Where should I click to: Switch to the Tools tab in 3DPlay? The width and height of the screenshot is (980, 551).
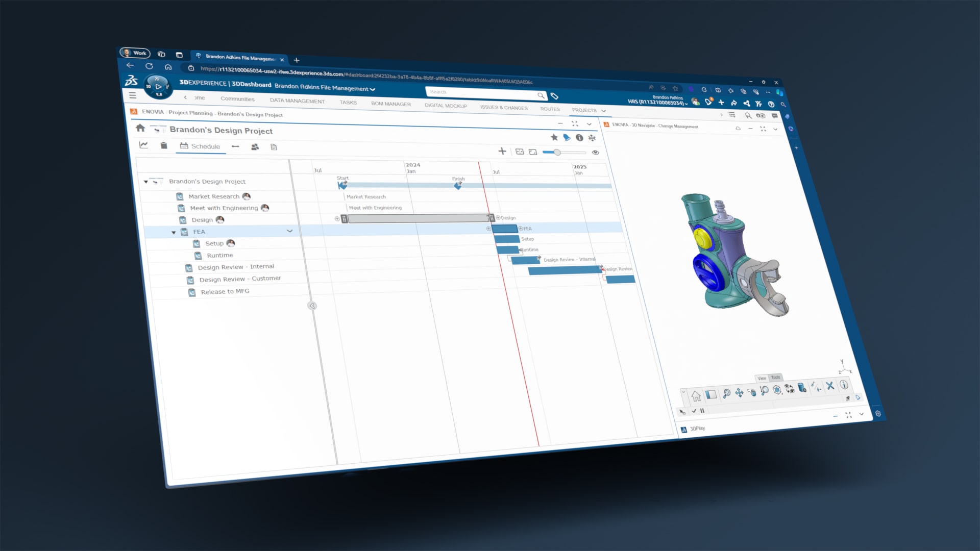coord(775,378)
